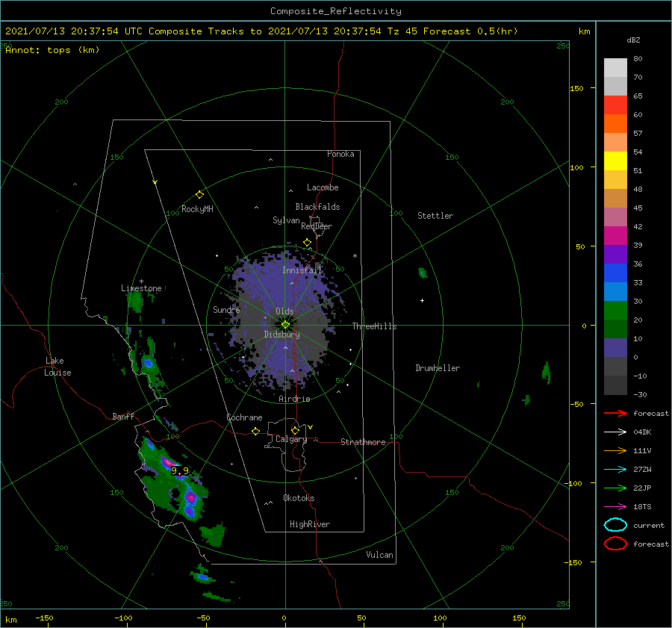
Task: Click the green 22JP arrow in legend
Action: click(615, 488)
